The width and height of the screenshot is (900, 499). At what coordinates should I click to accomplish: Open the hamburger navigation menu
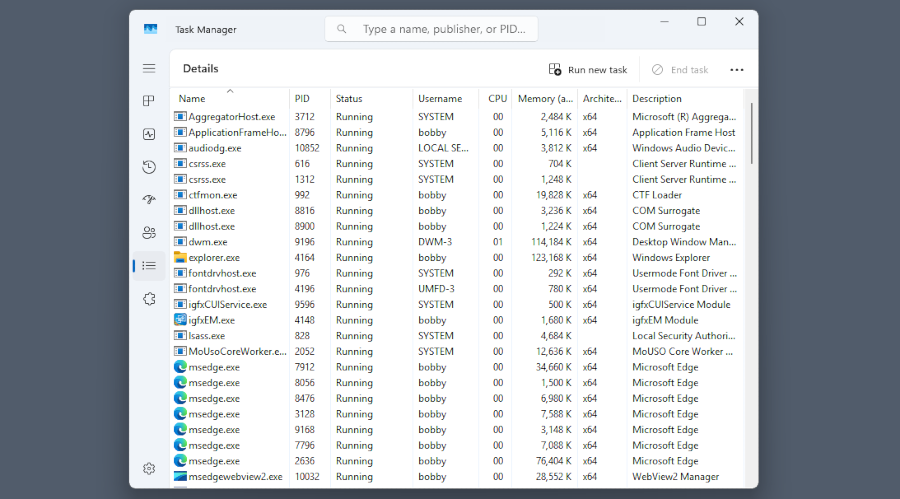(149, 68)
